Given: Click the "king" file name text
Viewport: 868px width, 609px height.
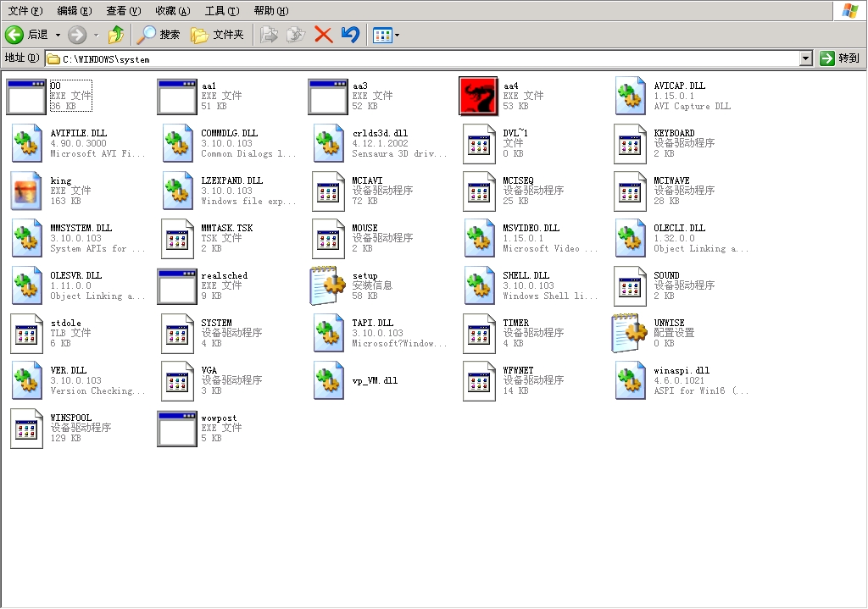Looking at the screenshot, I should (61, 181).
